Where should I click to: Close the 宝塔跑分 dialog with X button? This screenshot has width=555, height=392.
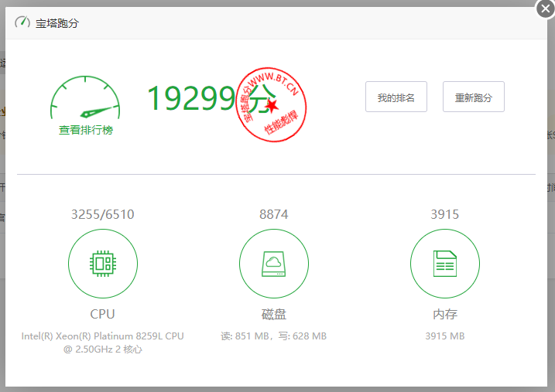tap(545, 9)
